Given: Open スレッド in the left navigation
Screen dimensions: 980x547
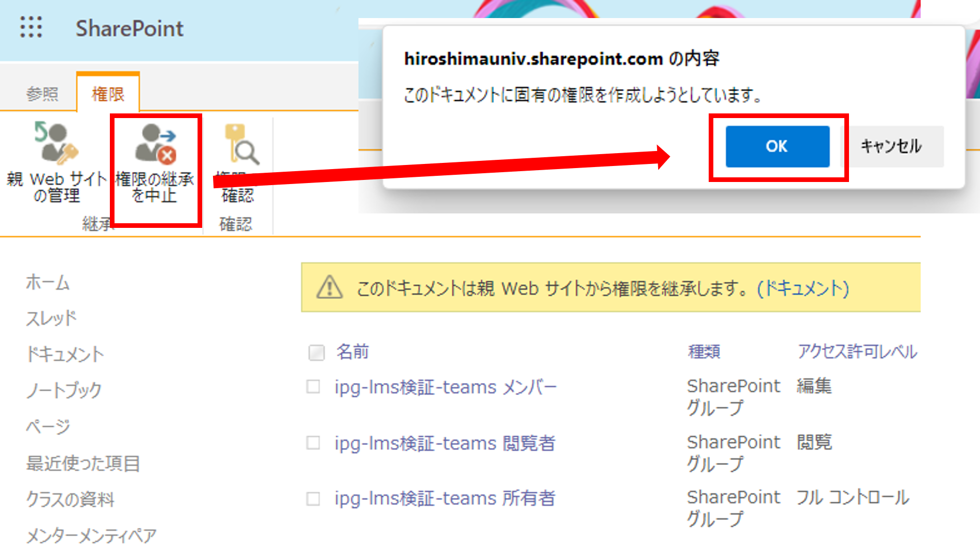Looking at the screenshot, I should [51, 318].
